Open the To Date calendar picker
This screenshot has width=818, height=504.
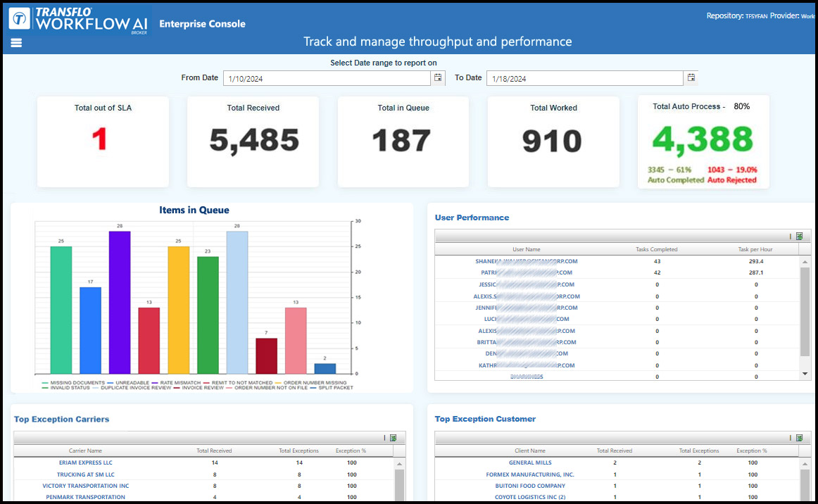(691, 77)
